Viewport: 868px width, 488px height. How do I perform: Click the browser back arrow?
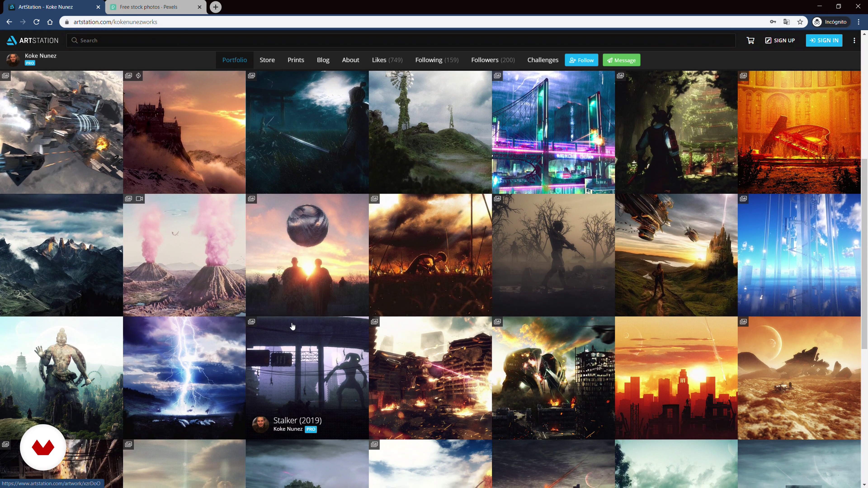point(9,22)
